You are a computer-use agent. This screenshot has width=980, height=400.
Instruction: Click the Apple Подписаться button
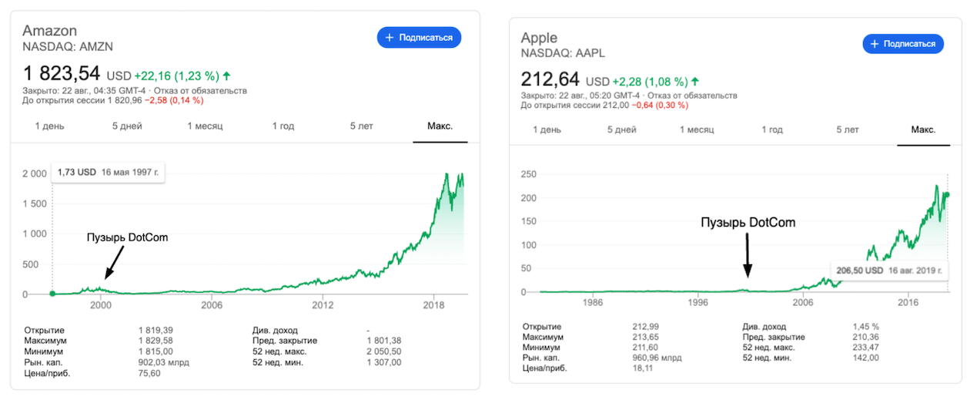point(902,44)
